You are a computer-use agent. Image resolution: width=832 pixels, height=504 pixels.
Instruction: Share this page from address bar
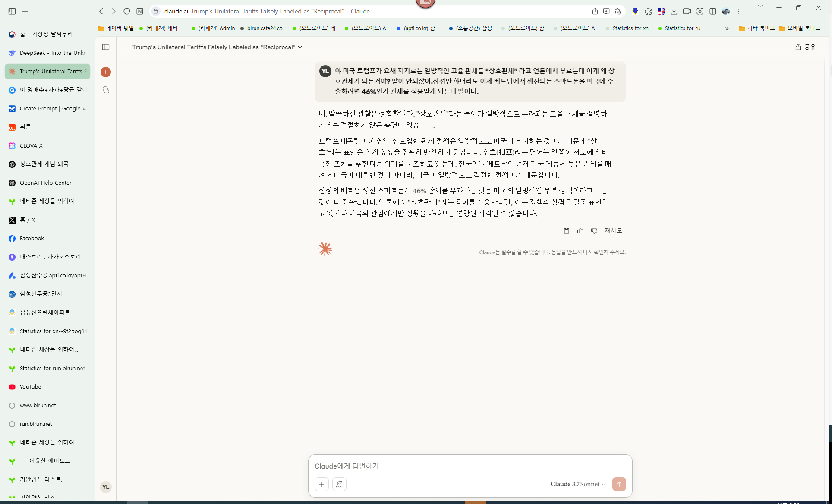click(x=595, y=11)
